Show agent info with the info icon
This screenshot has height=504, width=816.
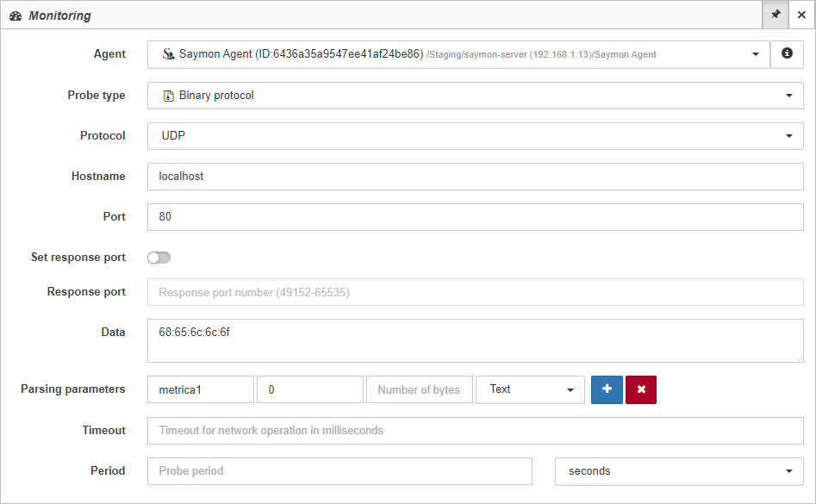click(787, 54)
